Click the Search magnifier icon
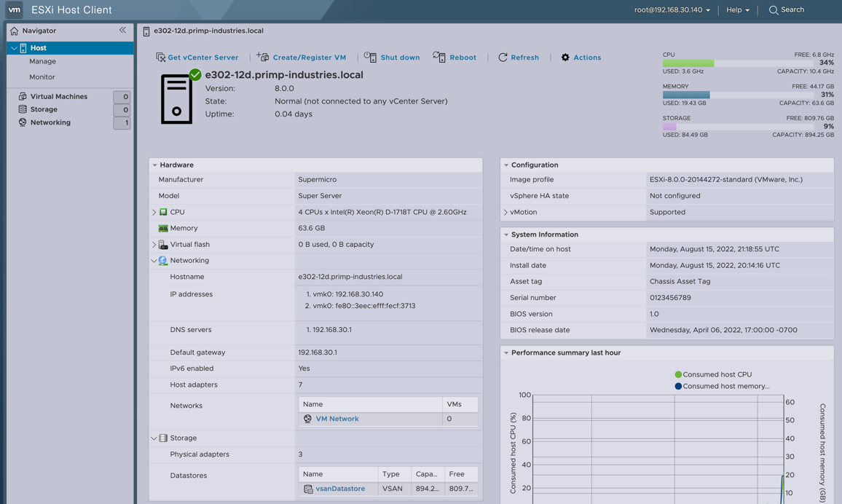This screenshot has width=842, height=504. 774,10
